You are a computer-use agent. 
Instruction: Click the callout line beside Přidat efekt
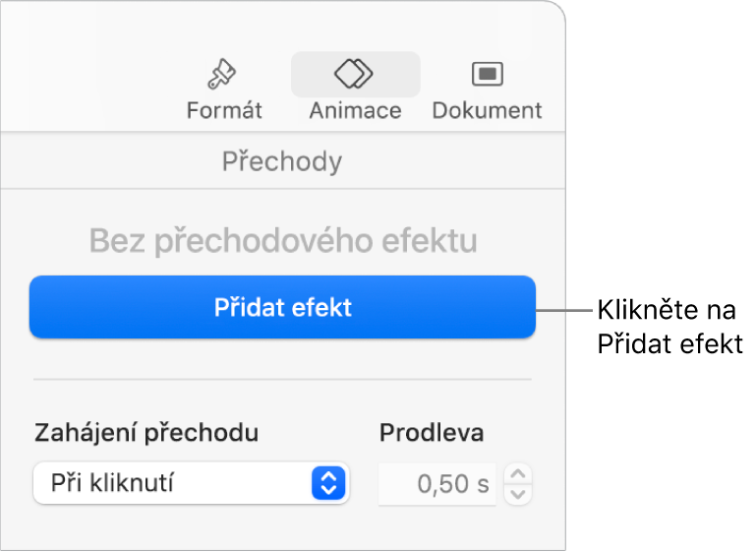pyautogui.click(x=564, y=310)
